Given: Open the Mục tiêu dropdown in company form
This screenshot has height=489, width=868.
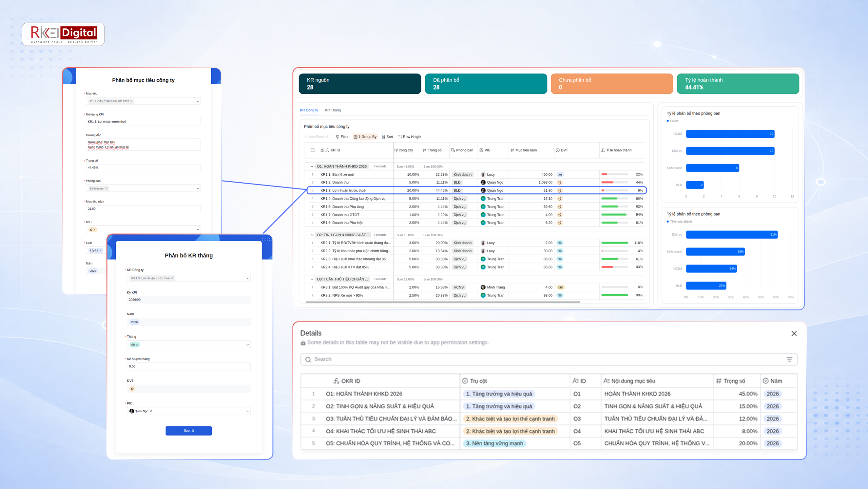Looking at the screenshot, I should 143,101.
